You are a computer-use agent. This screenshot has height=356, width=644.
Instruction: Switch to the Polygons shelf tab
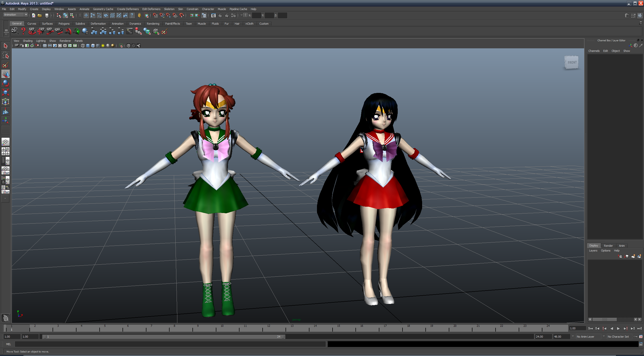(64, 24)
